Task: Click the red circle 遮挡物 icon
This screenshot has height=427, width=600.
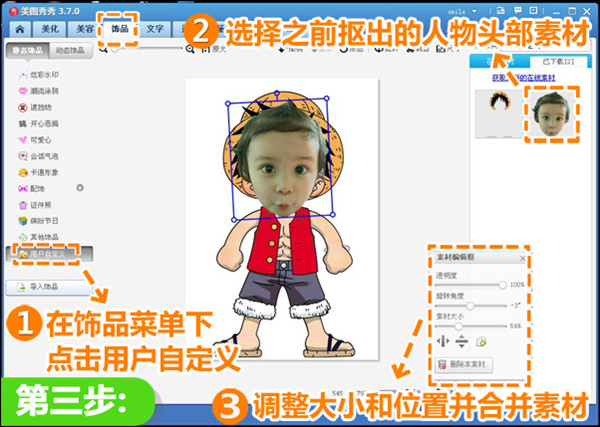Action: (23, 108)
